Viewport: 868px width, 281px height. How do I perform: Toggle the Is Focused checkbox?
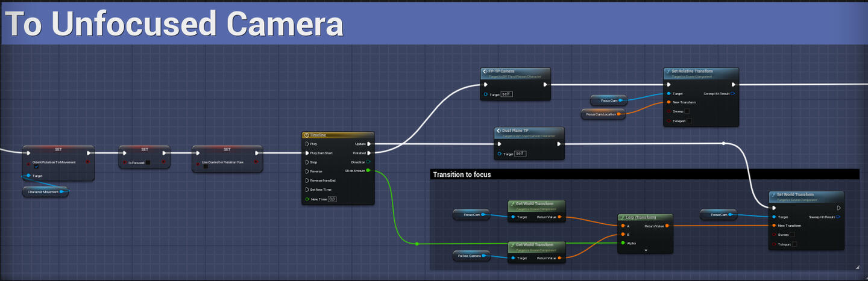148,162
